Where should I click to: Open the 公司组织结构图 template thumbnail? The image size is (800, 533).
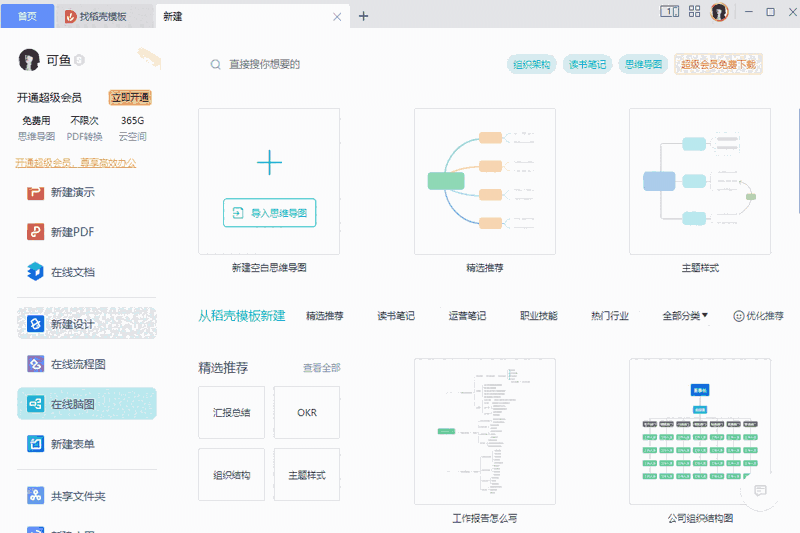[700, 432]
